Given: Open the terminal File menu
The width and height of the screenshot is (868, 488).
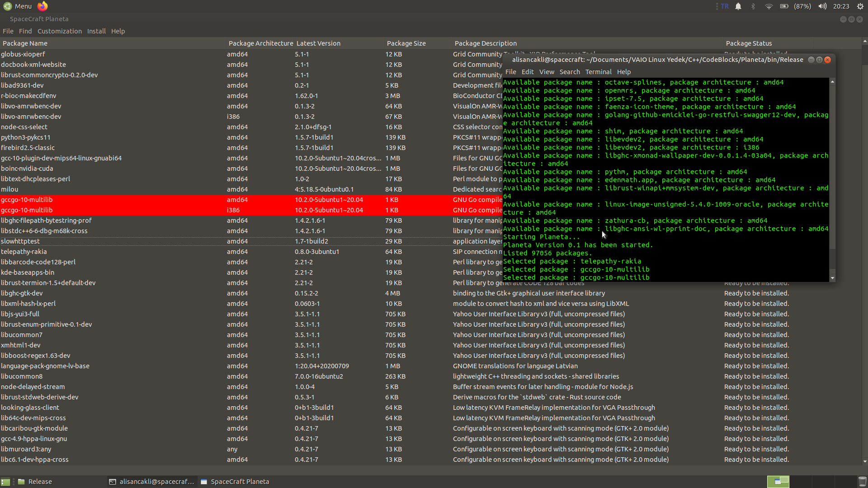Looking at the screenshot, I should click(511, 72).
